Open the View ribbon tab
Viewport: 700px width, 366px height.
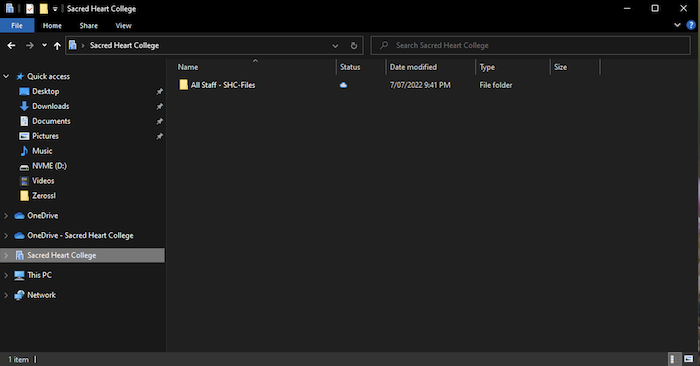click(x=123, y=25)
